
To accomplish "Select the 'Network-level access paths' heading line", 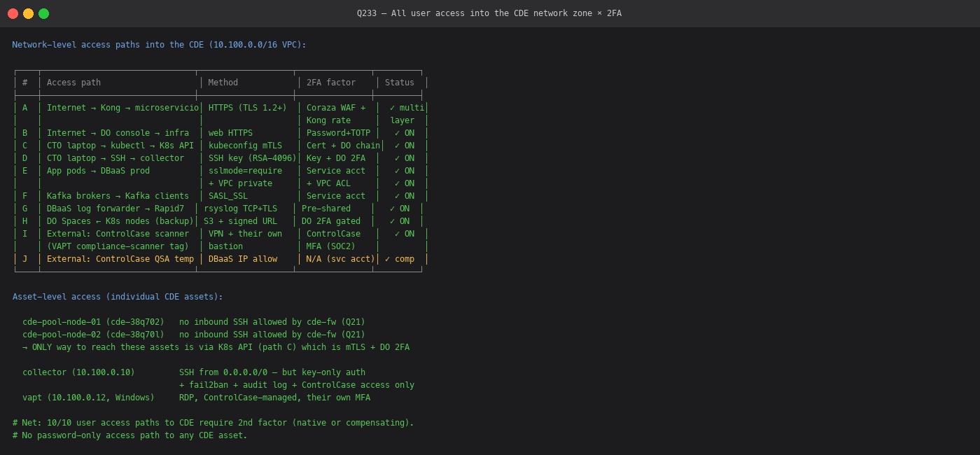I will tap(160, 45).
